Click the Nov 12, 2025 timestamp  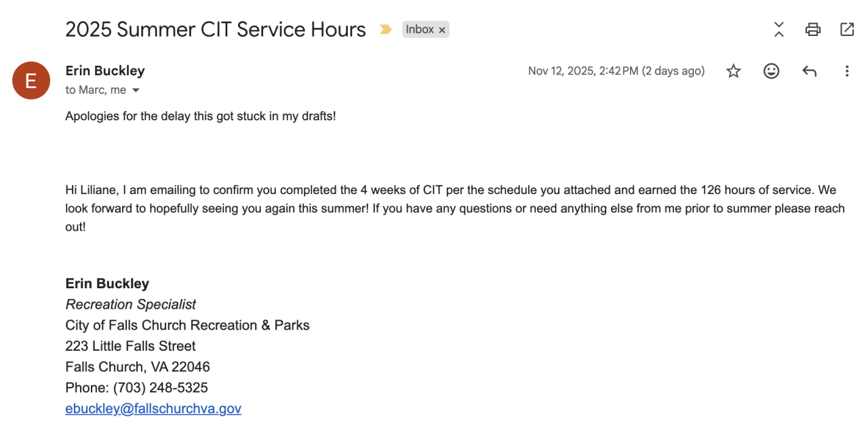coord(616,71)
